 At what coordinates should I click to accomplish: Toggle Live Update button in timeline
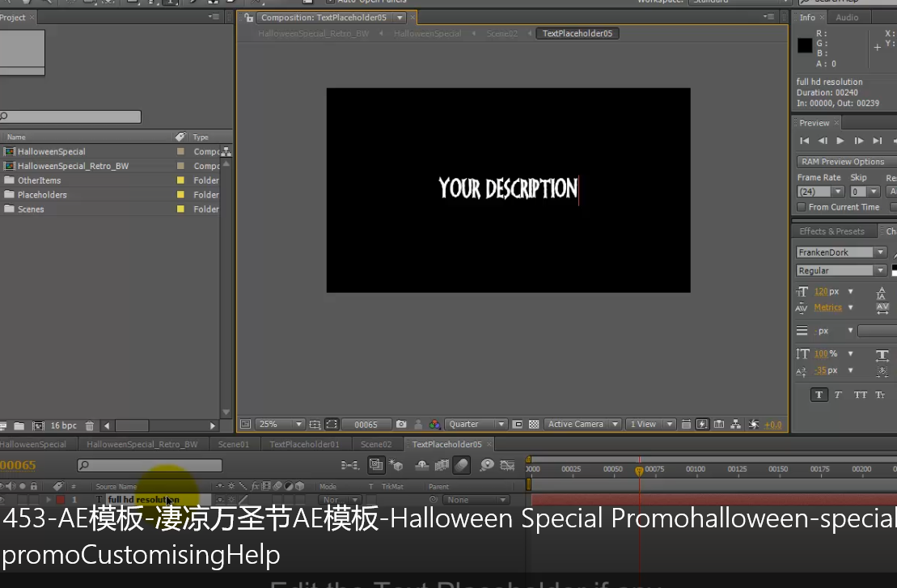pos(376,465)
